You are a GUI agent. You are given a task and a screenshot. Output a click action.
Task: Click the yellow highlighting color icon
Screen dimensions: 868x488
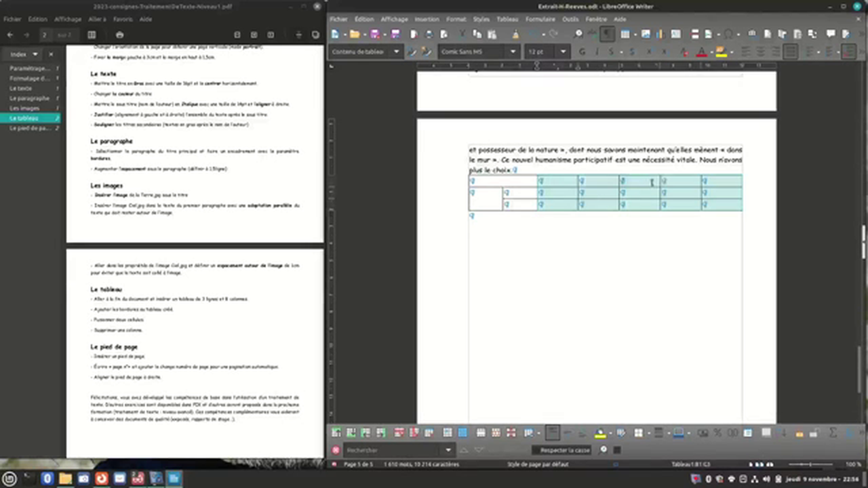tap(720, 52)
